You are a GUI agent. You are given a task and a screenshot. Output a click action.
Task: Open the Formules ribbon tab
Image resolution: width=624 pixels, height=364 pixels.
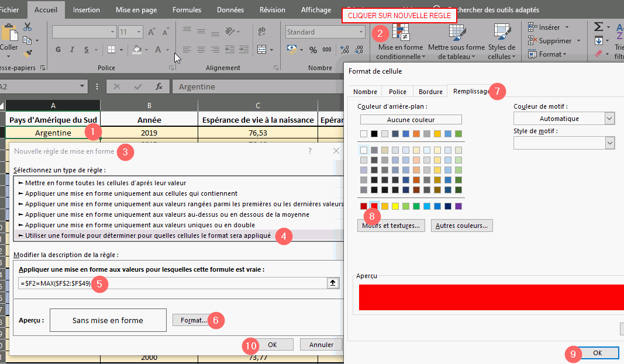click(187, 10)
